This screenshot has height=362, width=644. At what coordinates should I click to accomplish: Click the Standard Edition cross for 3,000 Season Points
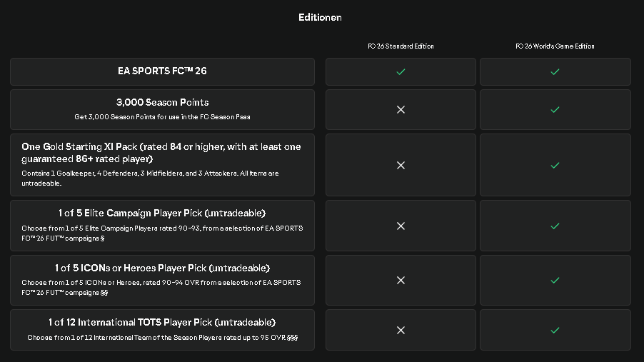(401, 110)
